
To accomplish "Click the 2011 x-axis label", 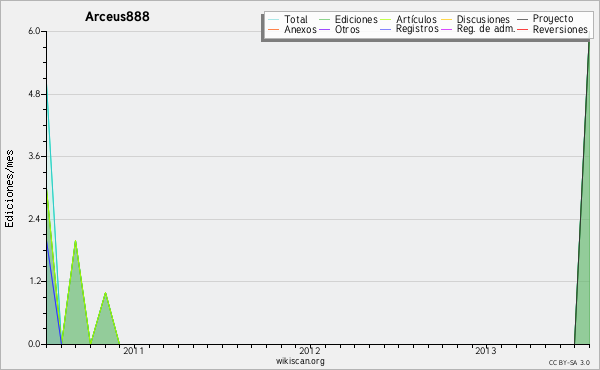I will click(x=134, y=351).
